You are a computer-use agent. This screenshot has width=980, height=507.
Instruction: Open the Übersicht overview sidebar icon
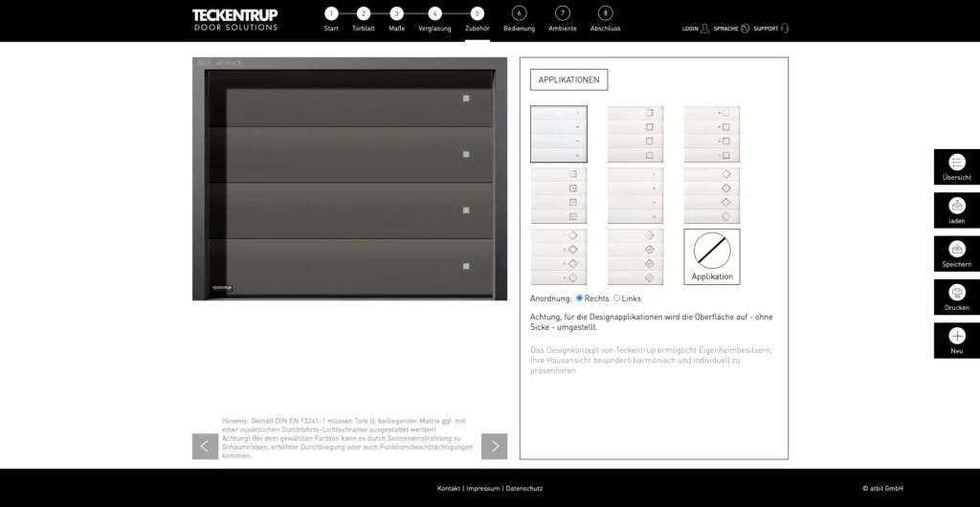pos(956,163)
